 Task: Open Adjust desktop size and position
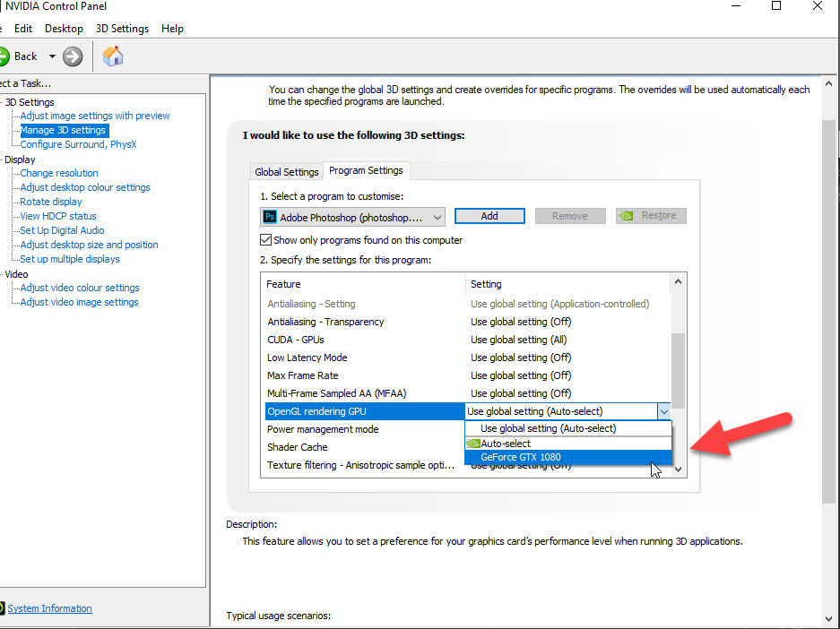(x=89, y=245)
